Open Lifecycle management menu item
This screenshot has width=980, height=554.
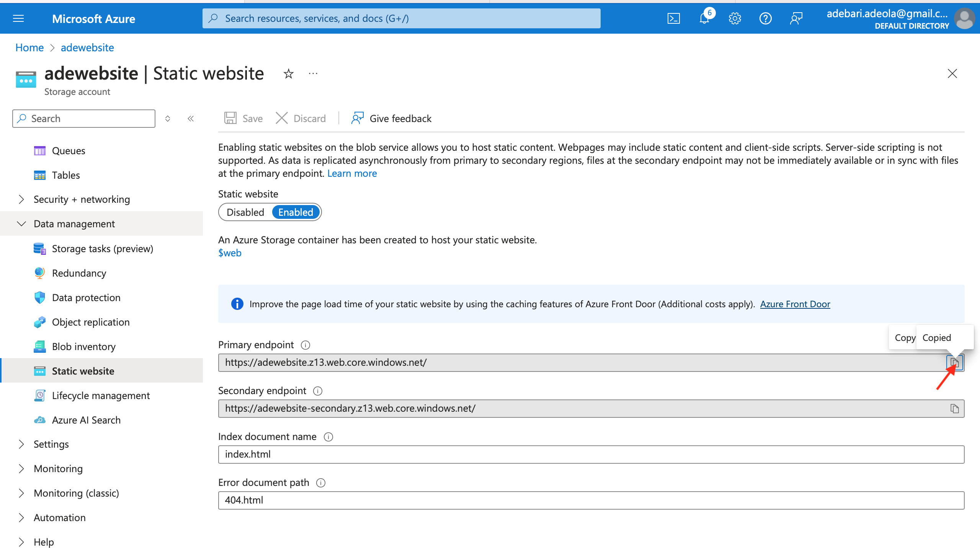pyautogui.click(x=101, y=396)
